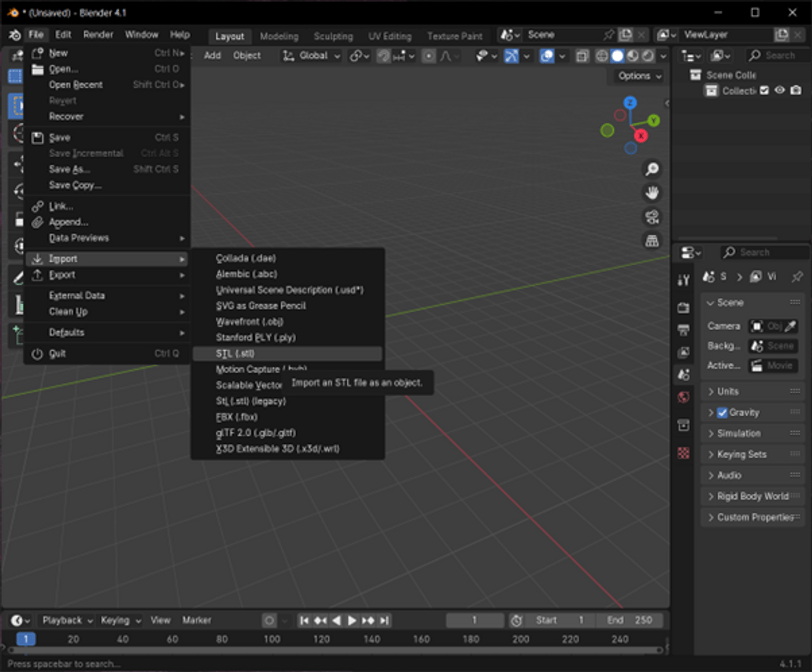This screenshot has width=812, height=672.
Task: Expand the Units section
Action: [x=727, y=391]
